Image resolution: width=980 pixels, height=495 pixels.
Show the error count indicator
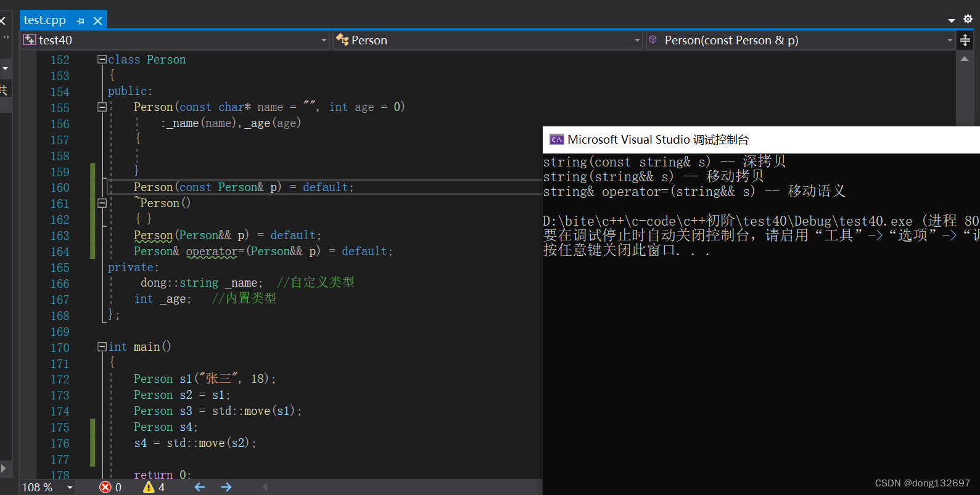pos(110,488)
